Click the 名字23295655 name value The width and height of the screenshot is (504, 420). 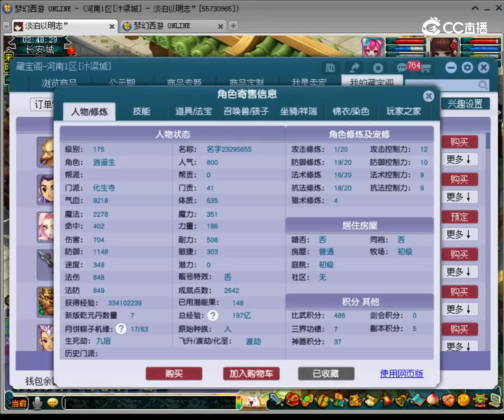(x=229, y=149)
